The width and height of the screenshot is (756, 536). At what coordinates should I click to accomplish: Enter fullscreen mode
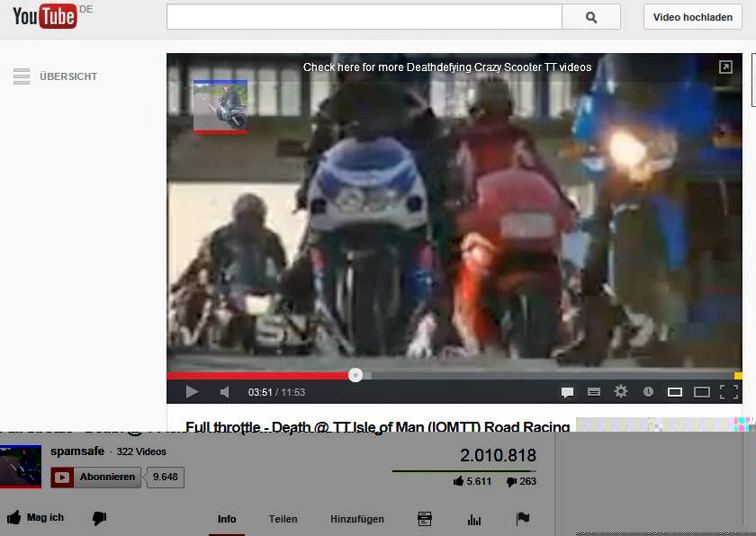click(729, 392)
